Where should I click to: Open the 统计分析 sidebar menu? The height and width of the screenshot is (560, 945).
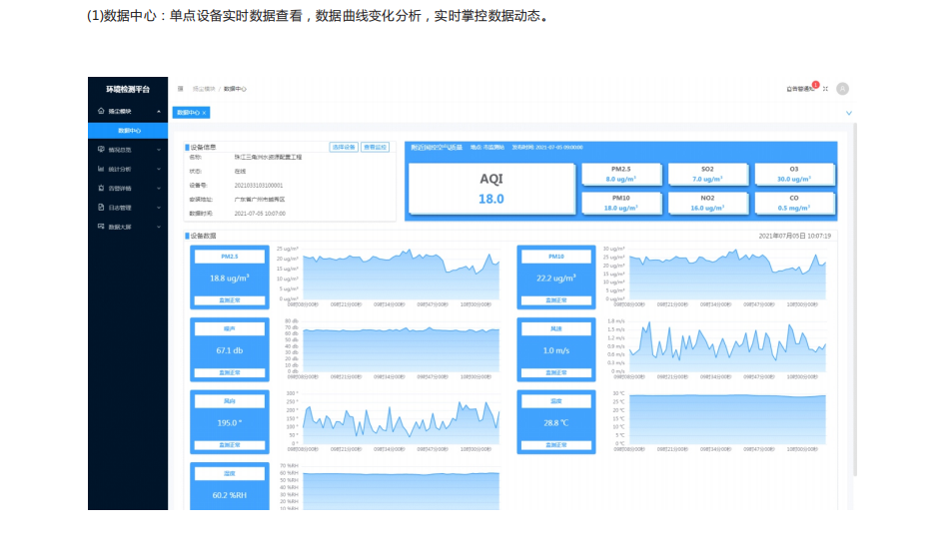pos(128,169)
